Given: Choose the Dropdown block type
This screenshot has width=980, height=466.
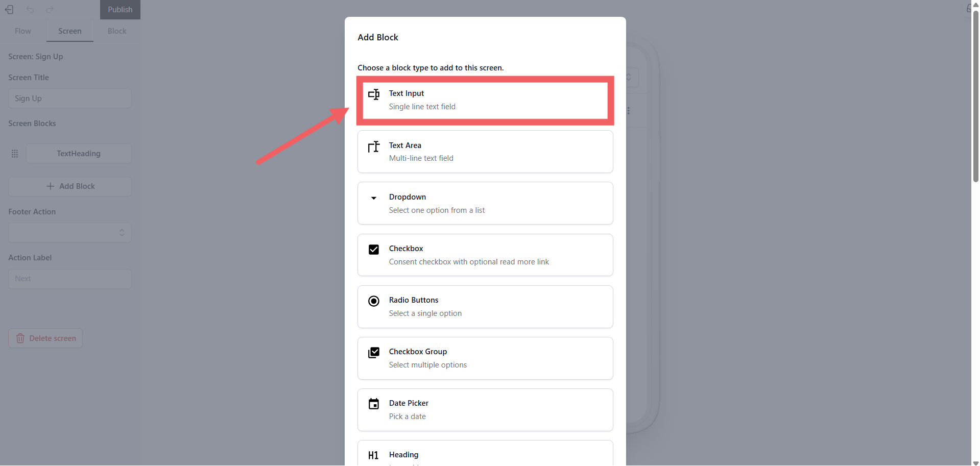Looking at the screenshot, I should click(485, 203).
